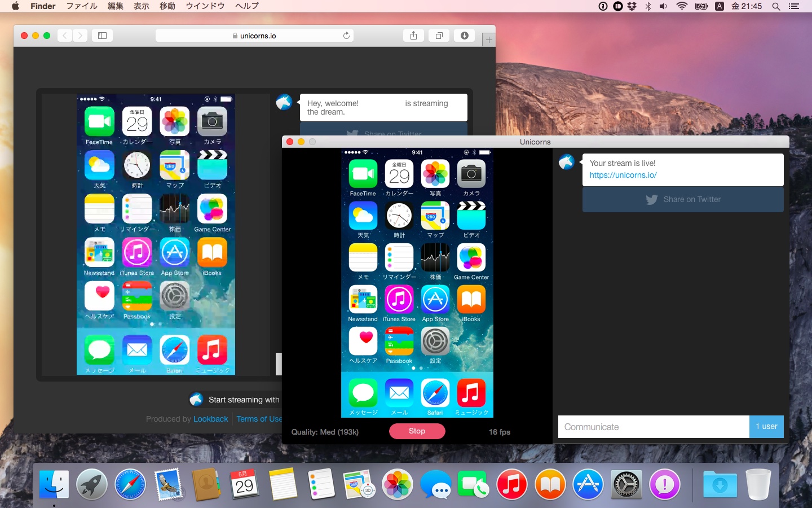Open the Safari share menu
Screen dimensions: 812x508
414,36
